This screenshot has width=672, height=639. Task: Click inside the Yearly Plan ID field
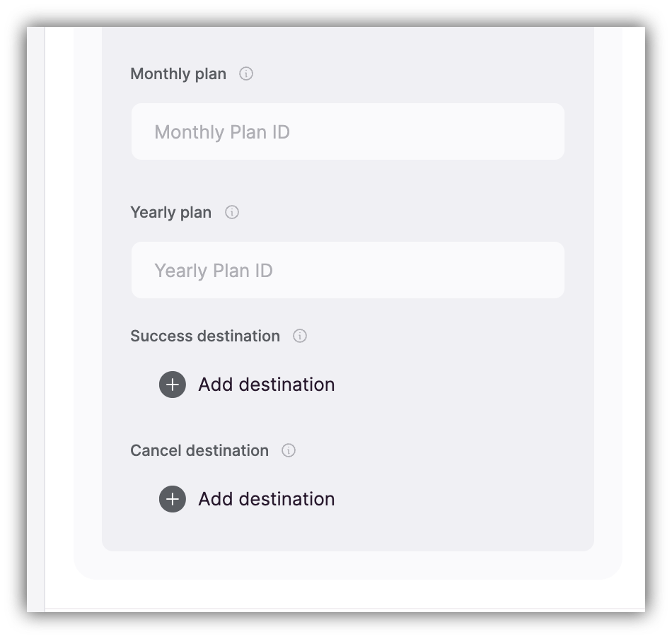[347, 270]
